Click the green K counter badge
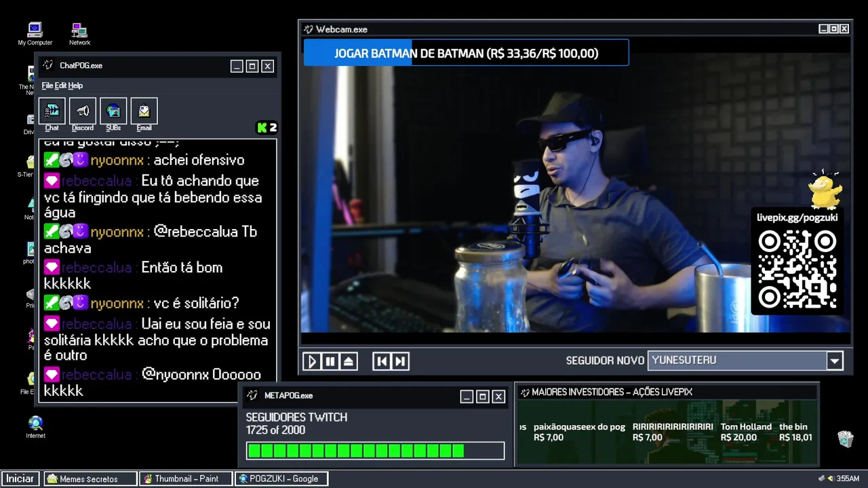Viewport: 868px width, 488px height. [267, 127]
